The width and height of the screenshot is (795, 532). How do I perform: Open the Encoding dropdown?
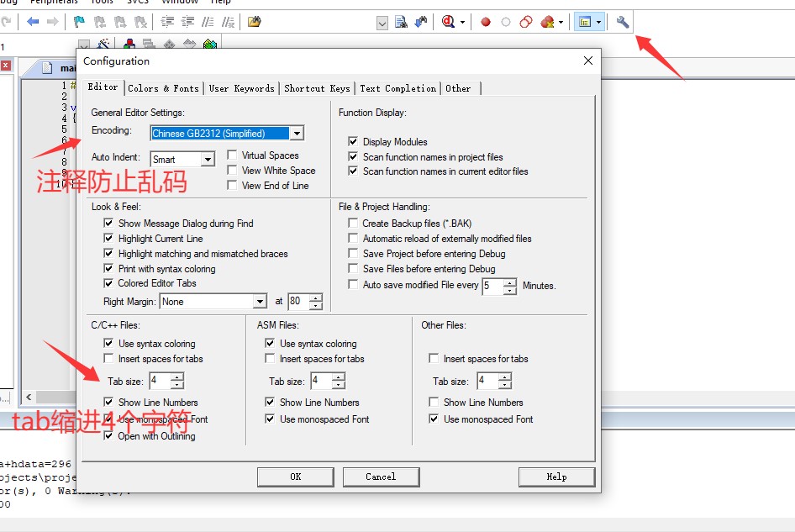[297, 134]
